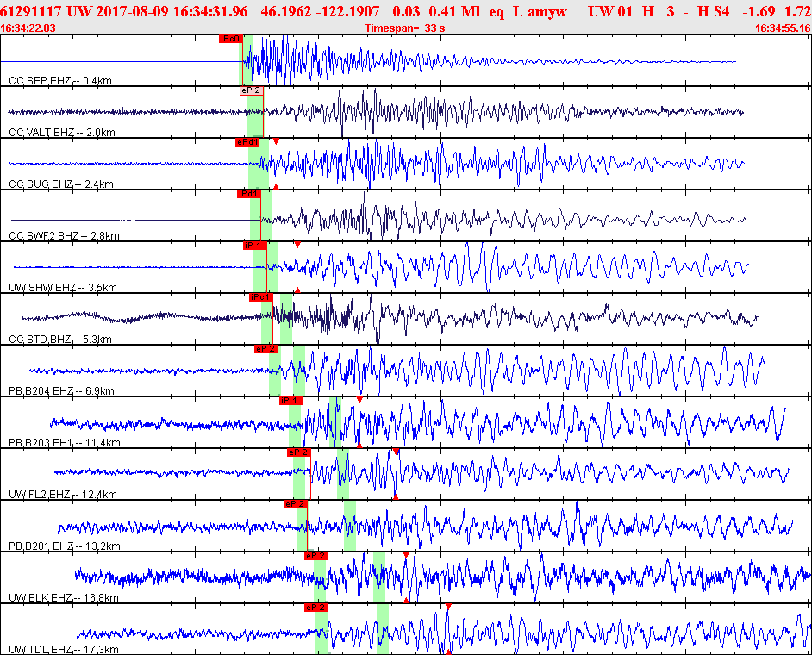812x655 pixels.
Task: Click the start time 16:34:22.03 label
Action: click(x=28, y=28)
